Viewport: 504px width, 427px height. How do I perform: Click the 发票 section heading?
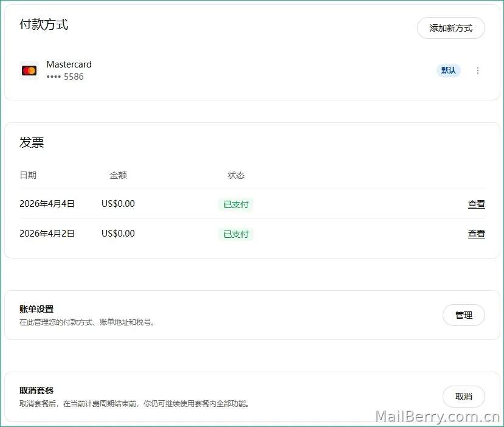pyautogui.click(x=32, y=142)
